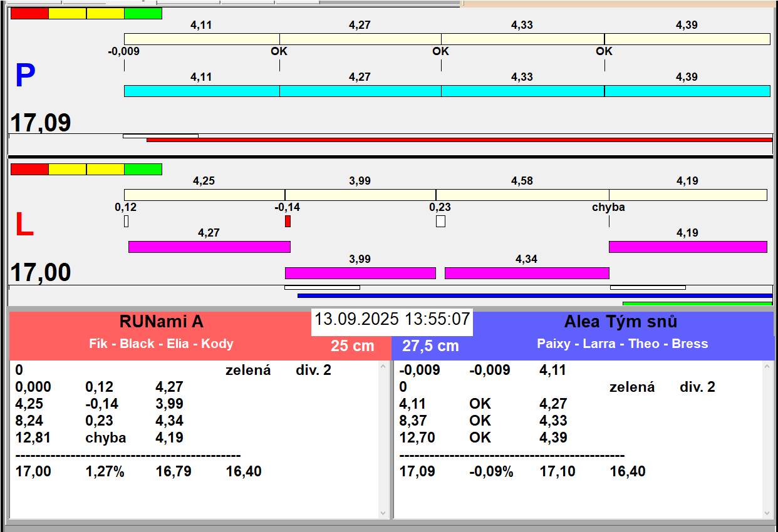Click the -0,09% value in Alea Tým snů totals
Screen dimensions: 778x532
[x=491, y=471]
